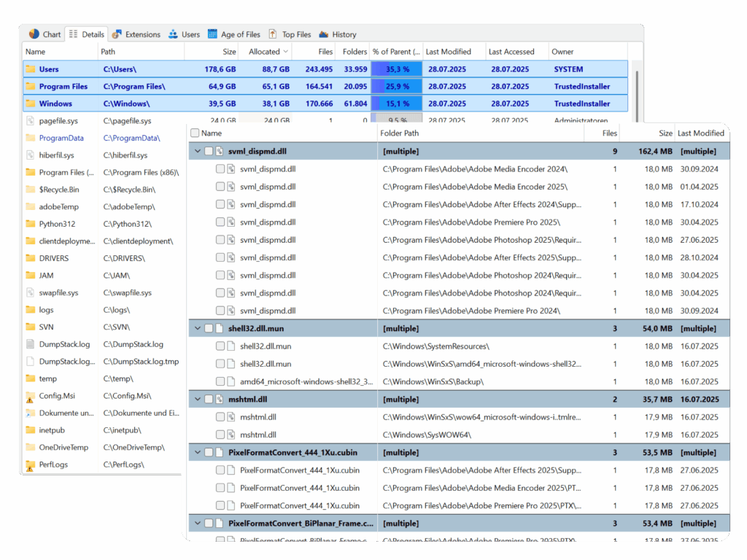The height and width of the screenshot is (560, 747).
Task: Click the temp folder icon
Action: pos(31,378)
